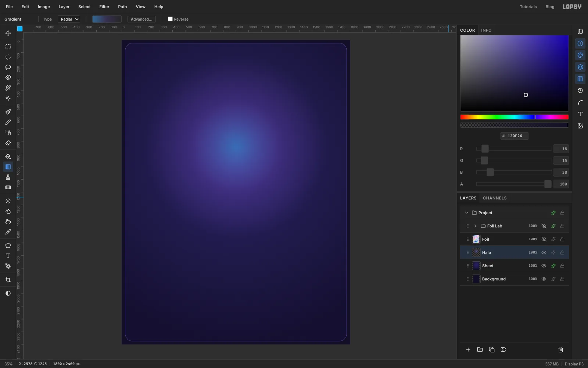Show the hidden Foil Lab group
588x368 pixels.
(x=544, y=226)
